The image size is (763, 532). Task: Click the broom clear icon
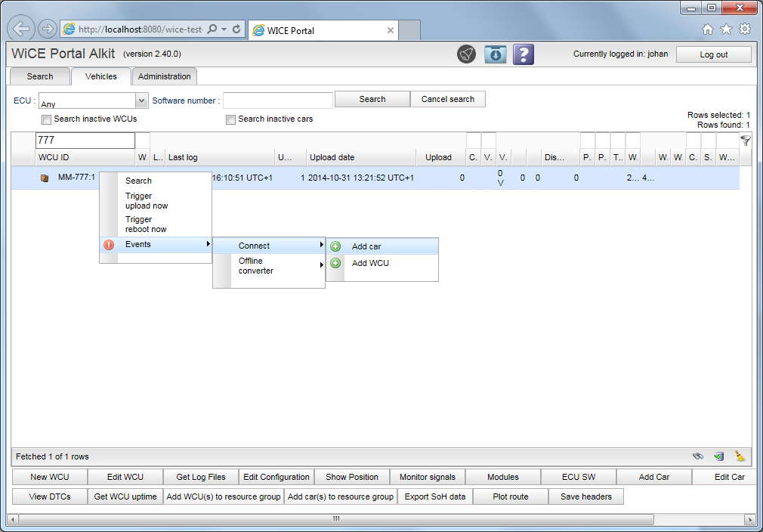point(740,456)
